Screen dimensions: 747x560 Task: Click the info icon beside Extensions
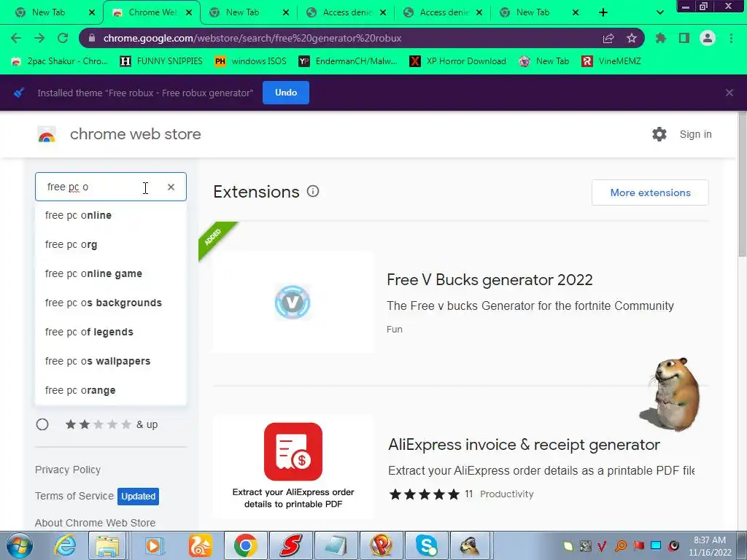click(x=313, y=192)
